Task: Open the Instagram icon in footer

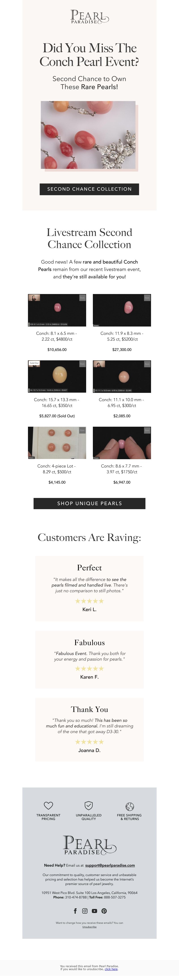Action: [85, 911]
